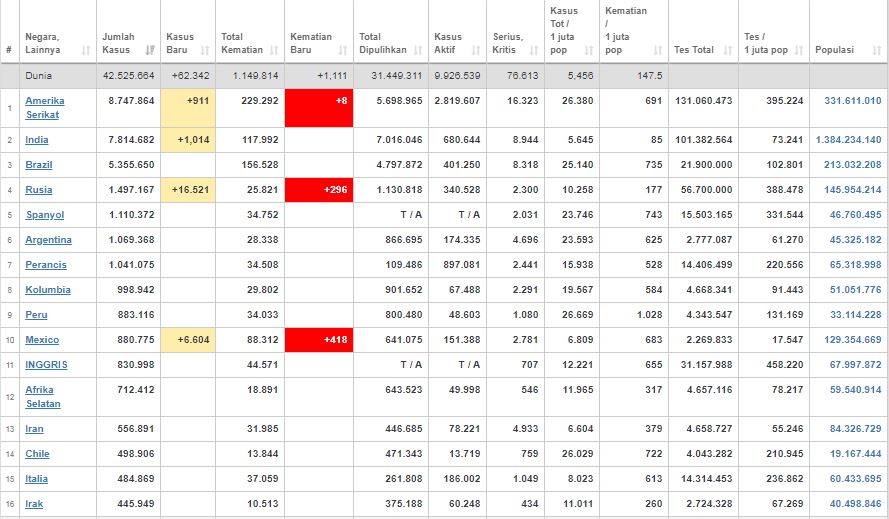889x519 pixels.
Task: Sort by Kematian Baru column icon
Action: pos(342,50)
